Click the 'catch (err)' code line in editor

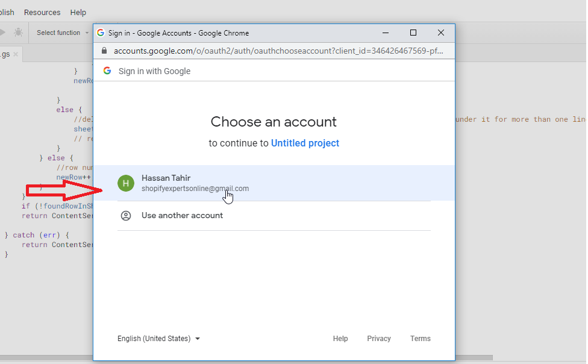click(x=37, y=235)
